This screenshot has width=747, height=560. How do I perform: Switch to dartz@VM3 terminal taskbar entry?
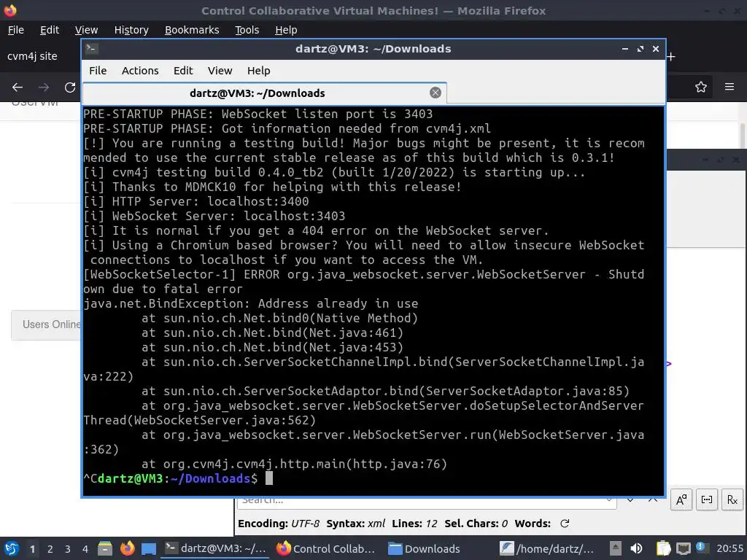(215, 548)
